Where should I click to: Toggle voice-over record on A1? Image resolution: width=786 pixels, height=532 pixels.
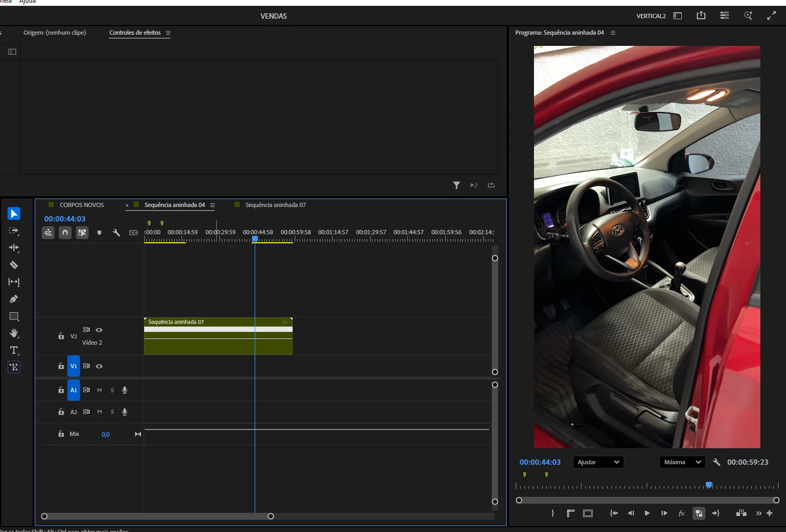[124, 390]
